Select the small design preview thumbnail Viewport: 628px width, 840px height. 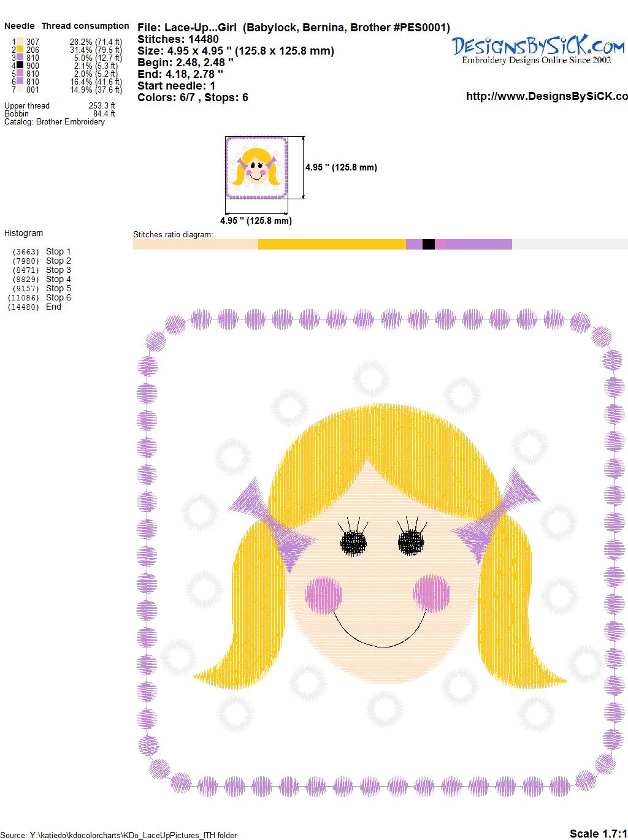tap(256, 167)
